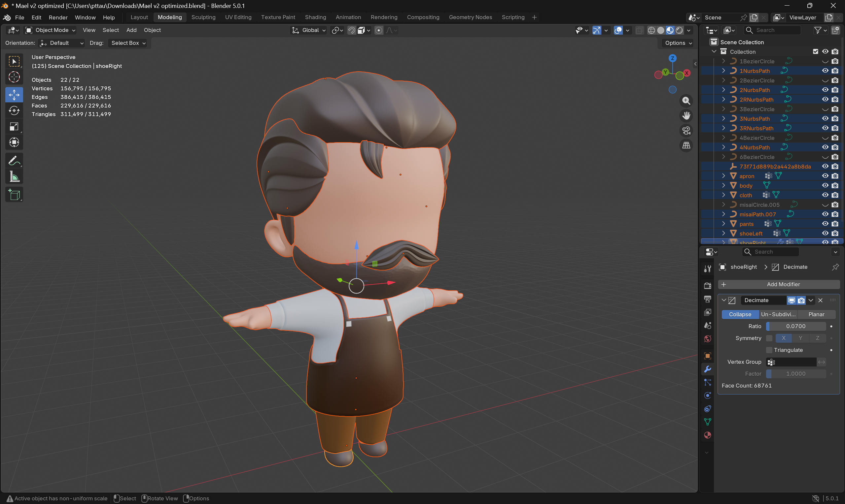The image size is (845, 504).
Task: Adjust the Ratio slider in Decimate modifier
Action: pyautogui.click(x=795, y=326)
